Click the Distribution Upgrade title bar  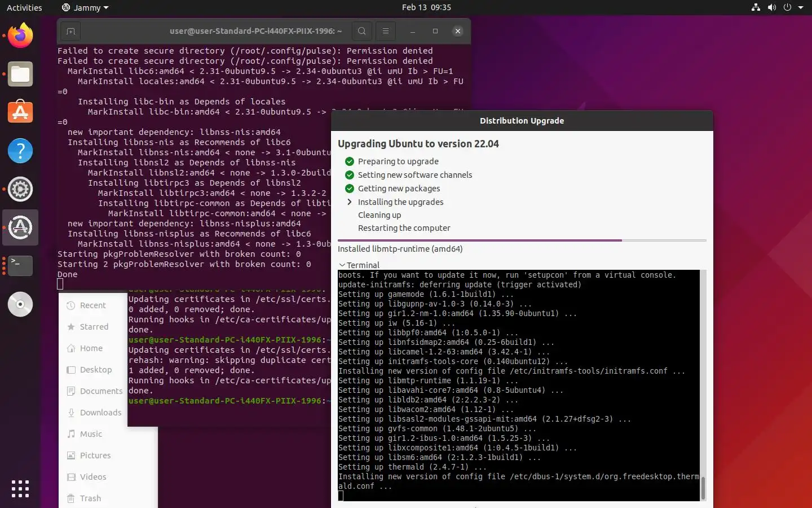[522, 121]
